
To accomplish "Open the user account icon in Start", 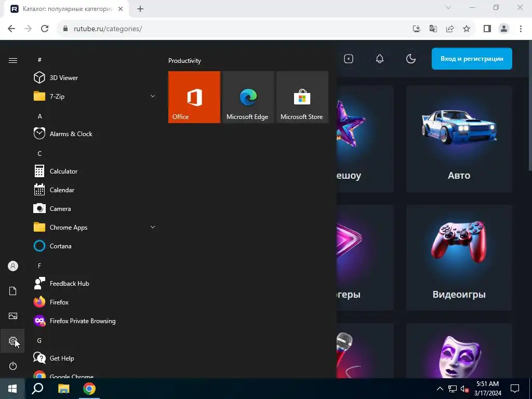I will point(13,266).
